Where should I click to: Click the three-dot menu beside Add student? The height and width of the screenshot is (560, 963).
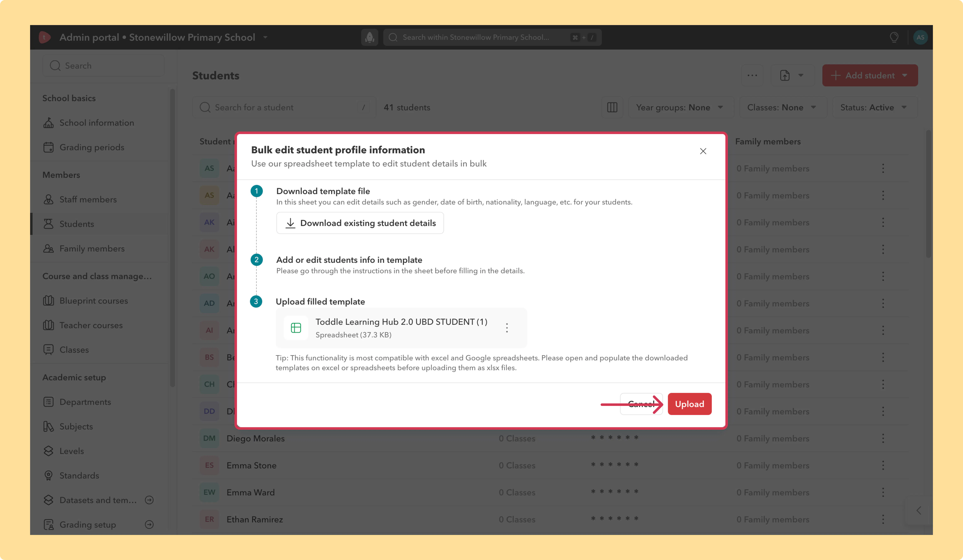[752, 76]
